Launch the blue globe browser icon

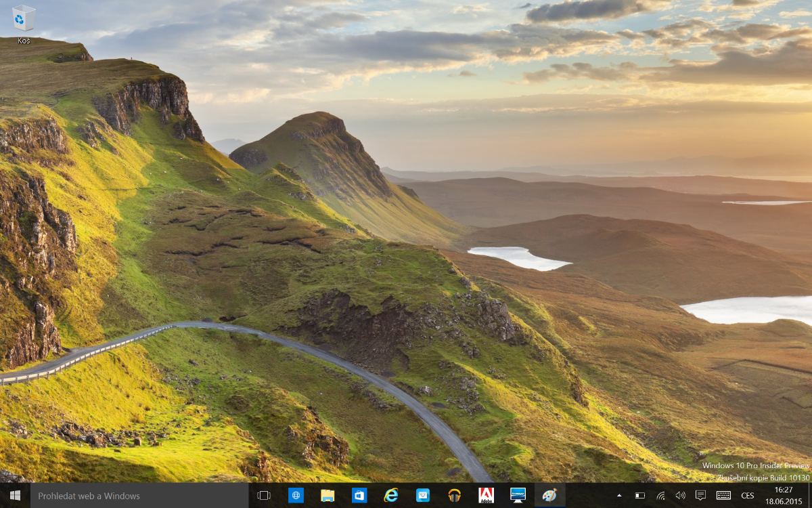[296, 496]
